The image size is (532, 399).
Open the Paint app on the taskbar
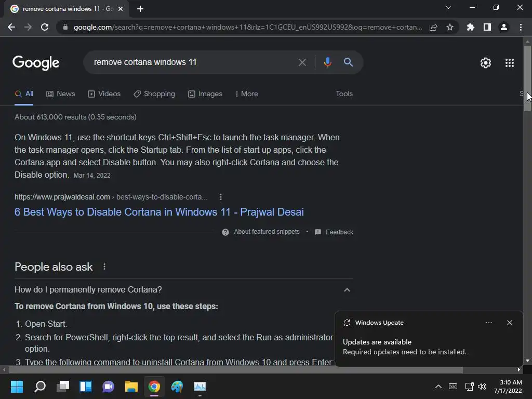(x=177, y=387)
